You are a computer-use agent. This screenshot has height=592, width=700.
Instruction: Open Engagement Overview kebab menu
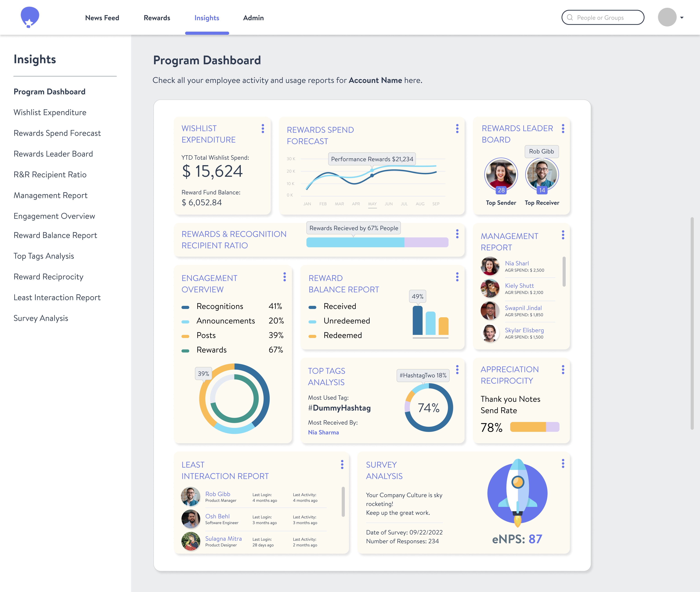pyautogui.click(x=284, y=277)
